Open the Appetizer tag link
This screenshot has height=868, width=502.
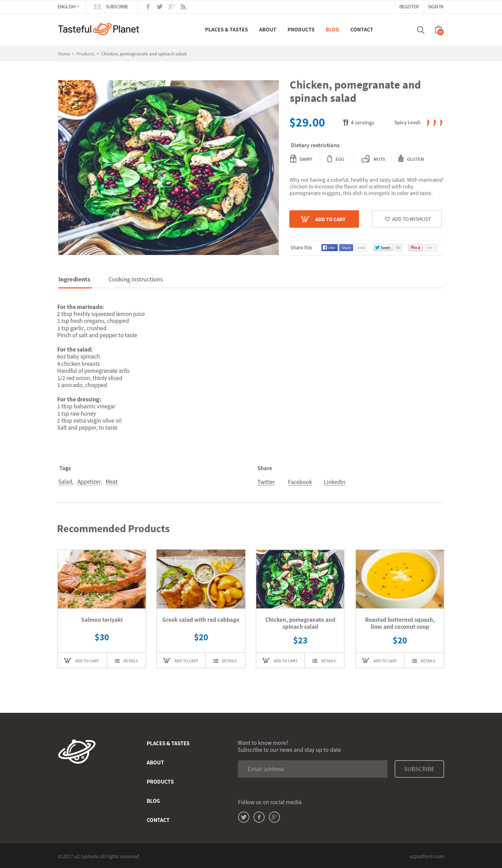coord(89,482)
